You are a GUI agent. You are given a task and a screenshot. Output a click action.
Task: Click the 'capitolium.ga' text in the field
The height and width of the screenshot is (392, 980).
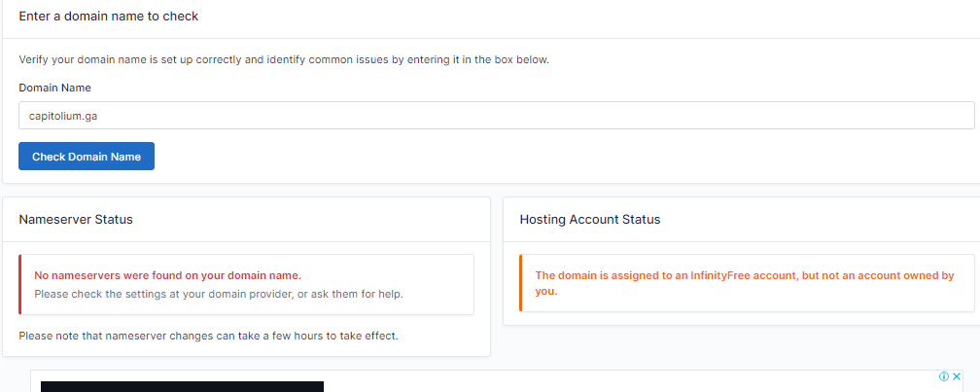tap(63, 116)
